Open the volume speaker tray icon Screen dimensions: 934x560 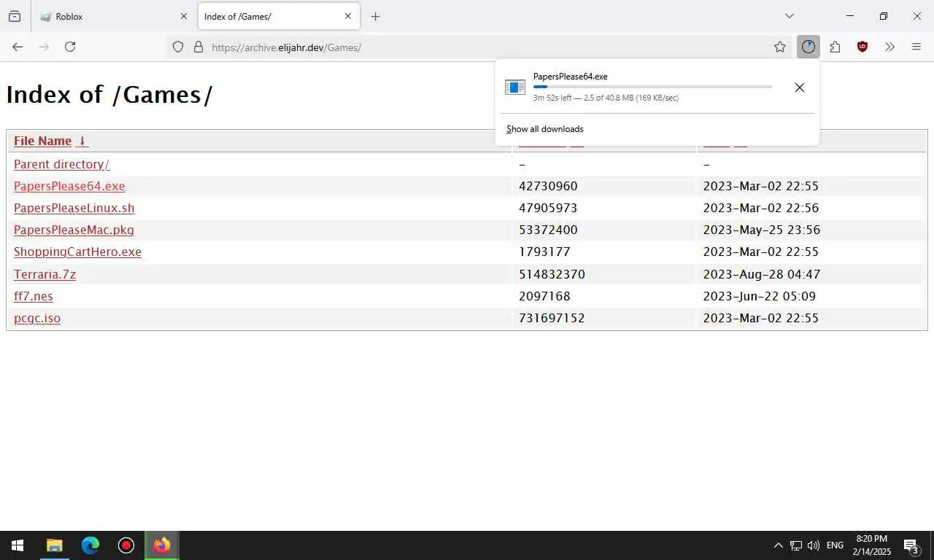(814, 545)
